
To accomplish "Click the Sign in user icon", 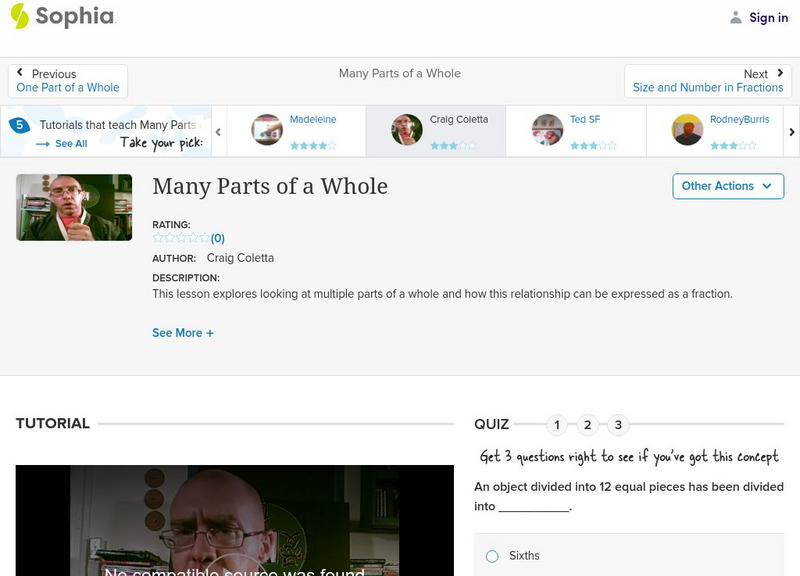I will [x=736, y=17].
